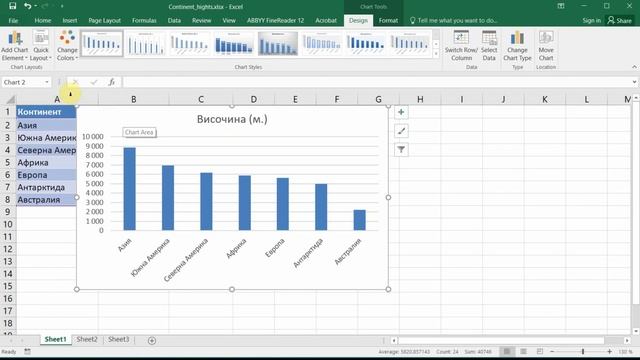
Task: Switch to the Formulas tab
Action: tap(144, 20)
